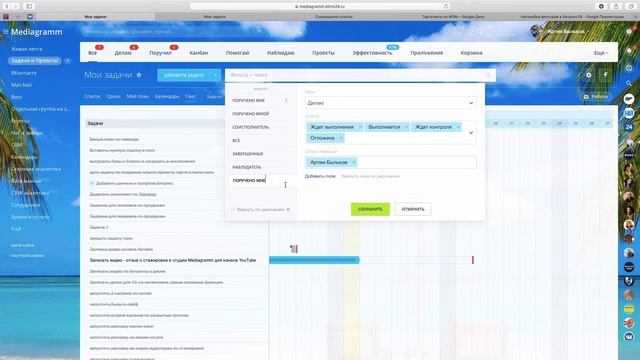Screen dimensions: 640x360
Task: Open Safari downloads button
Action: tap(601, 6)
